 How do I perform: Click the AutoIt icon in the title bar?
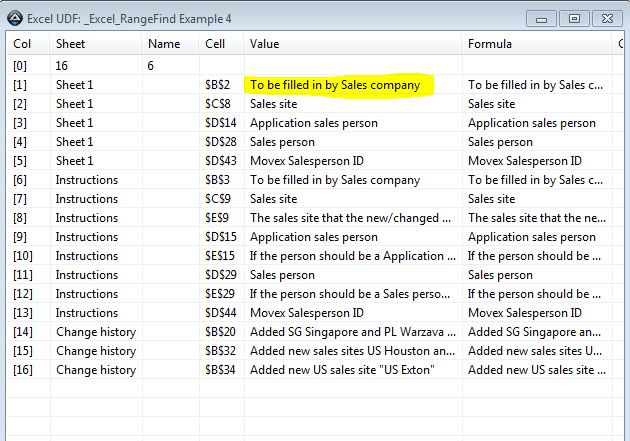coord(15,18)
